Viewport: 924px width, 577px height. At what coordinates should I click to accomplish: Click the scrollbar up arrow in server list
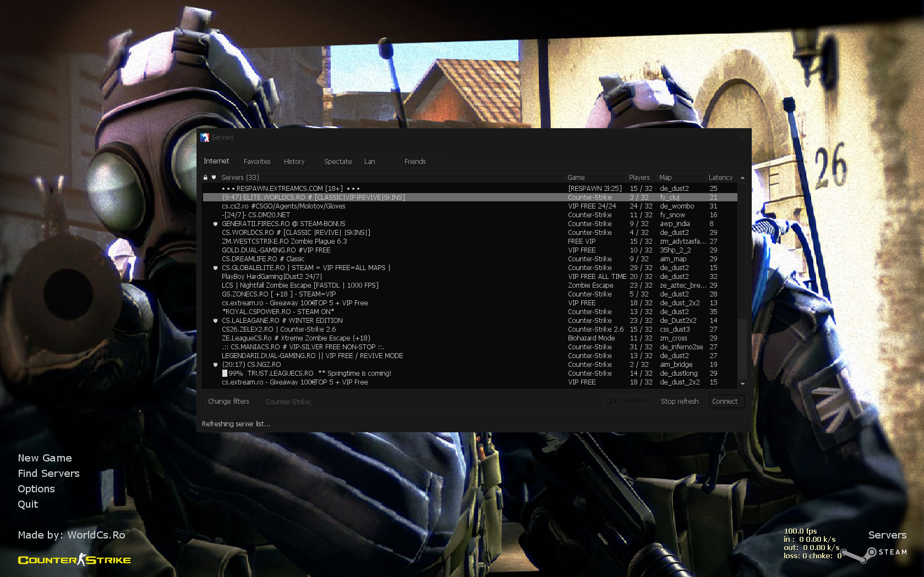[x=742, y=178]
